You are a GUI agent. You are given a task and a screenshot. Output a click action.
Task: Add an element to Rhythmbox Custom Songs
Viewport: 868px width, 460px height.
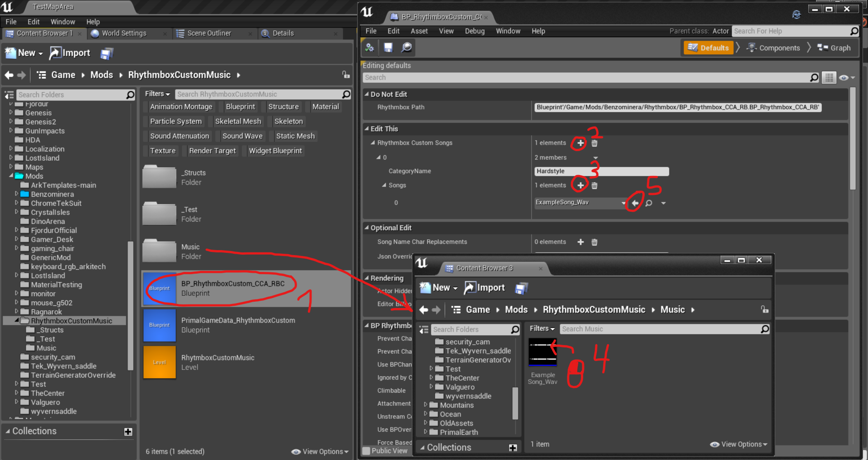[x=580, y=143]
